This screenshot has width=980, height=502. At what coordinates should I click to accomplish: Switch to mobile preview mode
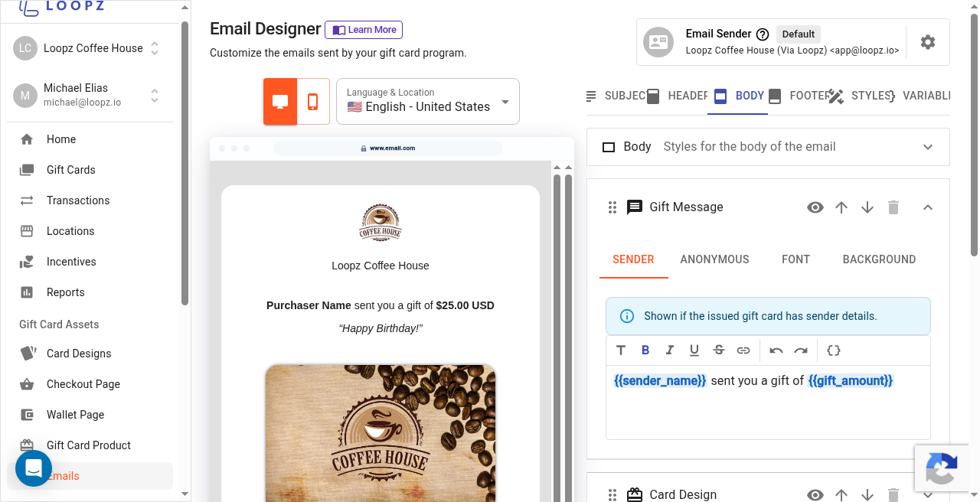point(313,102)
